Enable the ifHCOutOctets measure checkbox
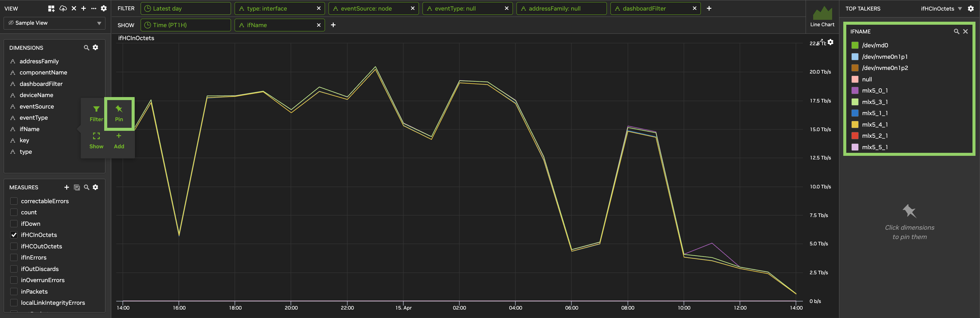980x318 pixels. pos(14,246)
